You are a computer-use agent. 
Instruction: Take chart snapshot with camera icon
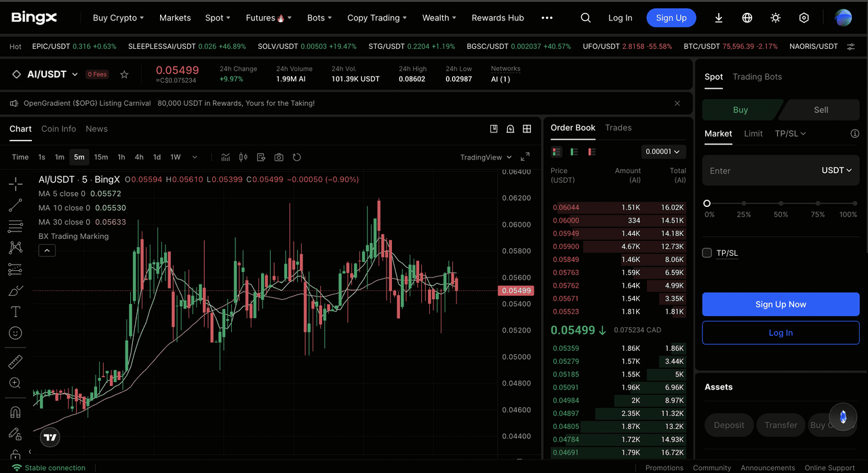(x=279, y=157)
